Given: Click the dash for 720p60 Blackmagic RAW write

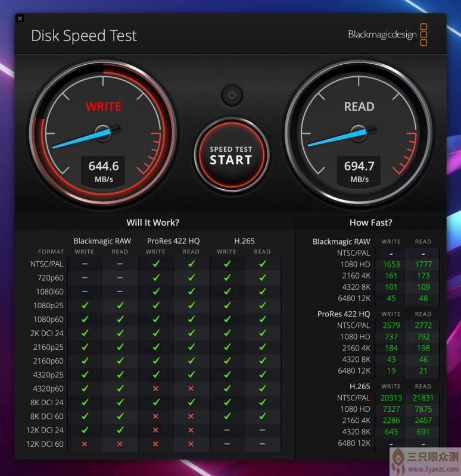Looking at the screenshot, I should (85, 277).
